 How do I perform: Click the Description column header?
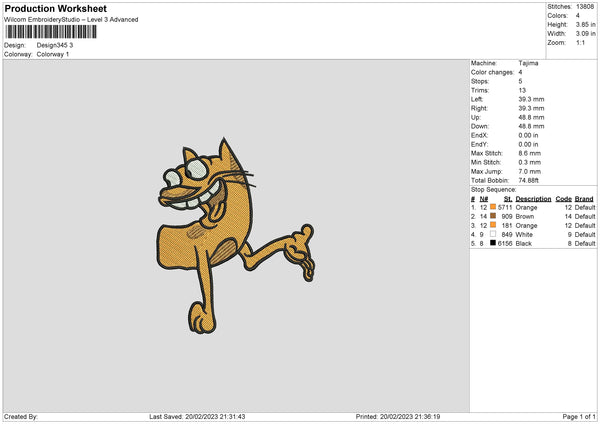[533, 199]
